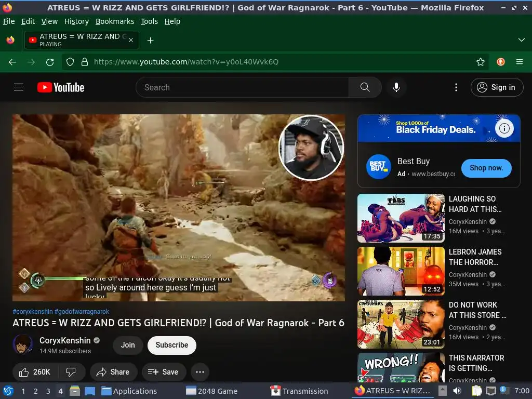Reload the page in Firefox

(x=50, y=62)
